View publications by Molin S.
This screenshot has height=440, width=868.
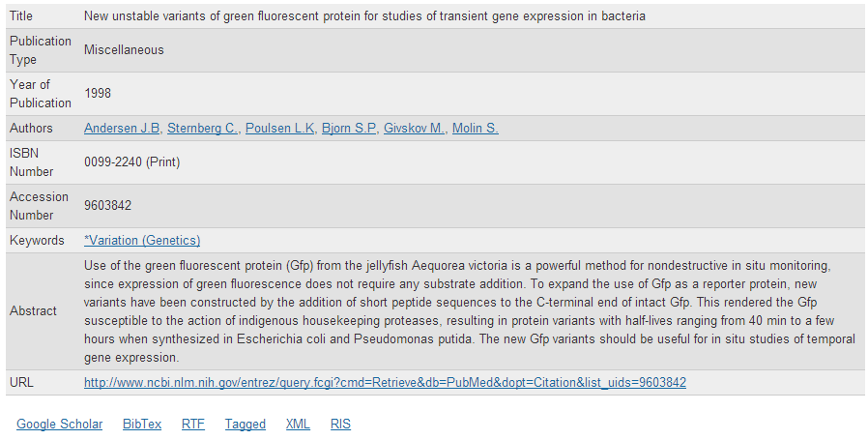(475, 129)
